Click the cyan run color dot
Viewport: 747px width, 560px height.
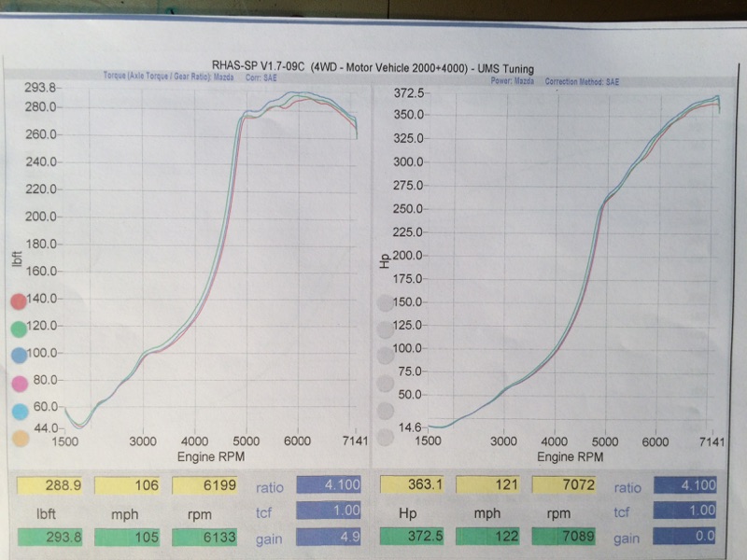20,412
